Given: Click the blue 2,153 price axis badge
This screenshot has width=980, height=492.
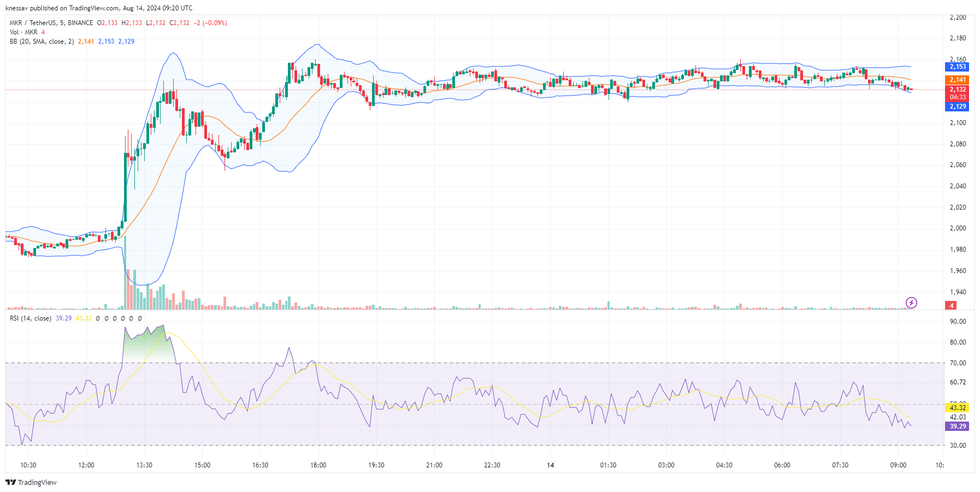Looking at the screenshot, I should 957,67.
